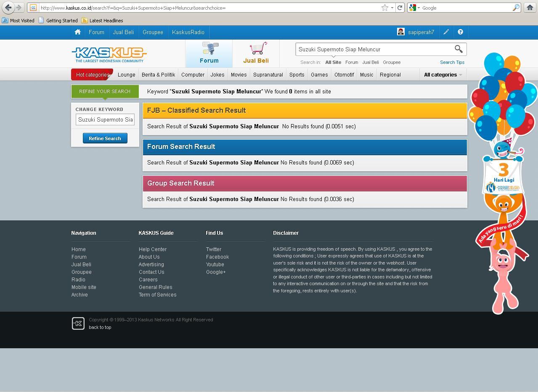Open footer About Us link
The image size is (538, 392).
pyautogui.click(x=149, y=257)
